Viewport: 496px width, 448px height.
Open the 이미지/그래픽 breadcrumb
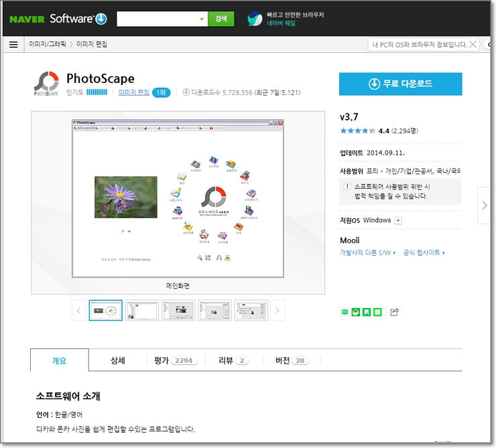click(48, 44)
